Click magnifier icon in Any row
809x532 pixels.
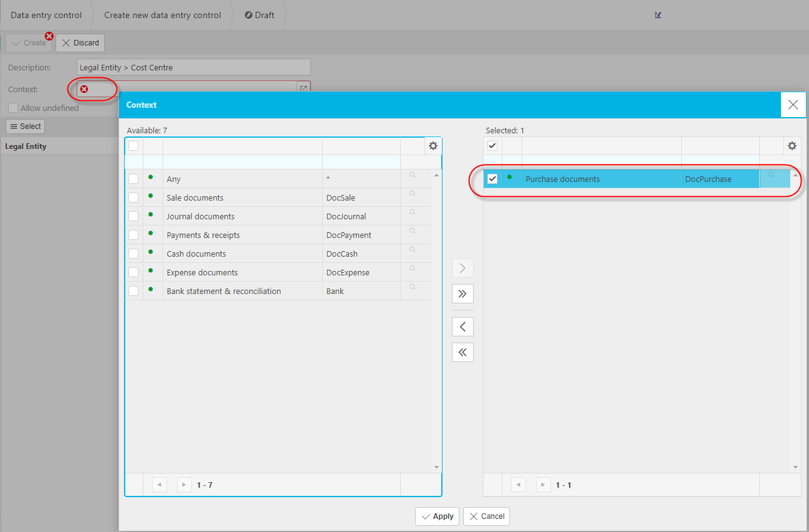click(412, 175)
